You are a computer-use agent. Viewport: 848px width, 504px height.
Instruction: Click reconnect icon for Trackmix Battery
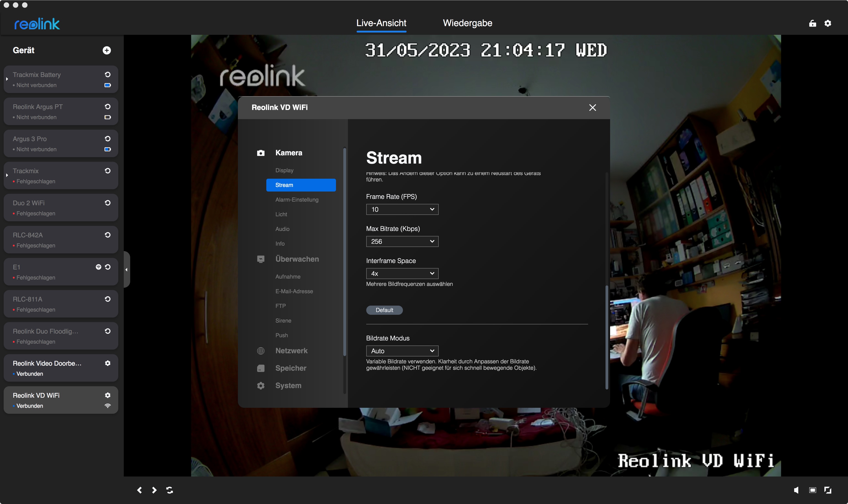pyautogui.click(x=108, y=74)
